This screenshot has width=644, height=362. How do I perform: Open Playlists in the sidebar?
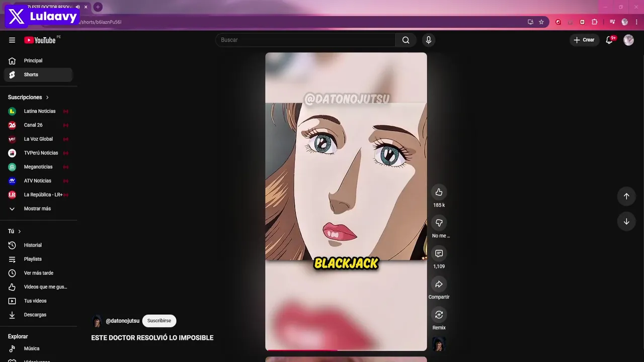[x=38, y=259]
